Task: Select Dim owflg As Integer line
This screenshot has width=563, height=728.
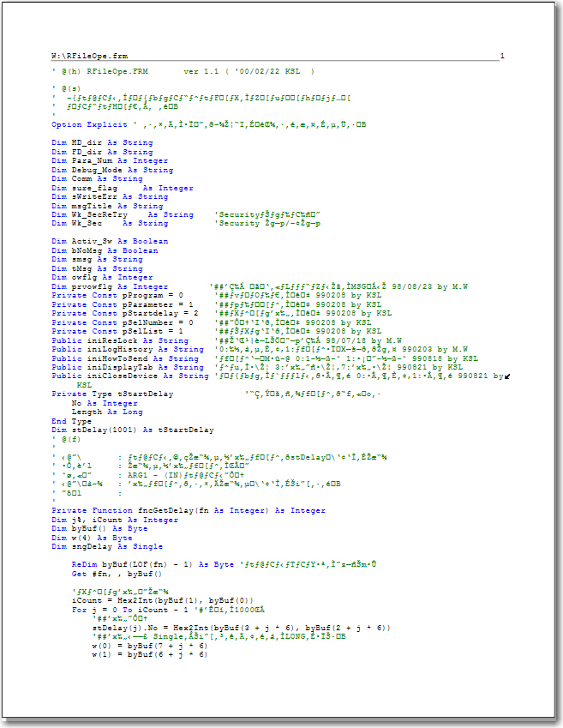Action: 102,277
